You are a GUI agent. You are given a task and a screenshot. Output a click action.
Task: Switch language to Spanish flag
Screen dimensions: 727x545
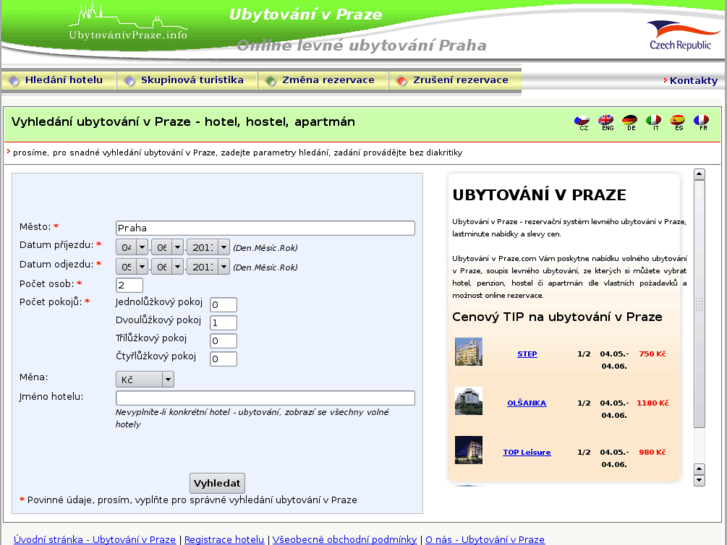click(678, 122)
